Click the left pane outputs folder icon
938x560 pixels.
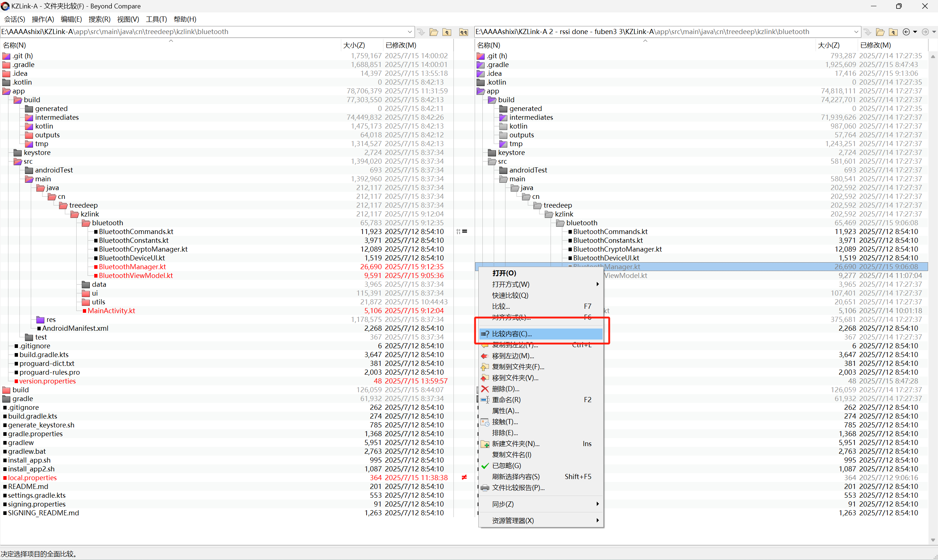click(x=29, y=135)
